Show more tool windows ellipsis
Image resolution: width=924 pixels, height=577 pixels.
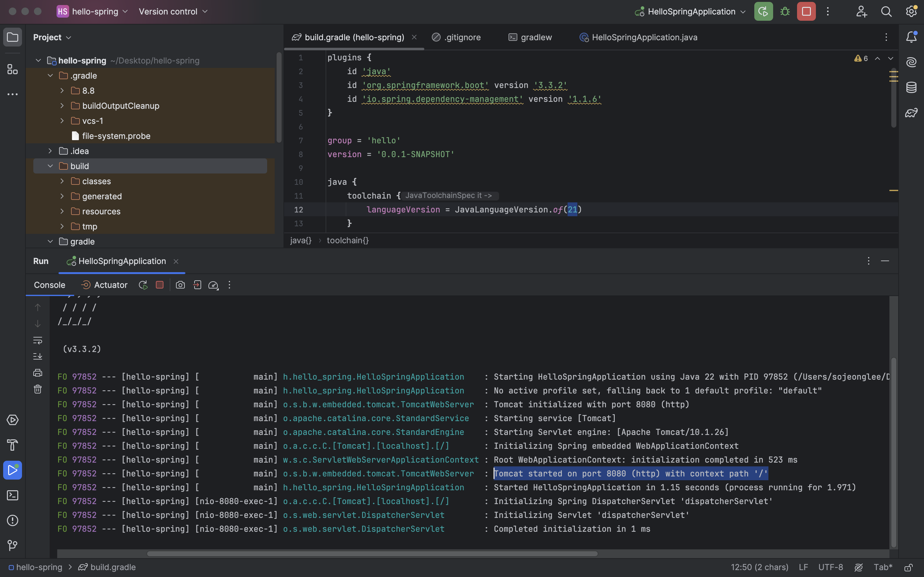(x=13, y=94)
